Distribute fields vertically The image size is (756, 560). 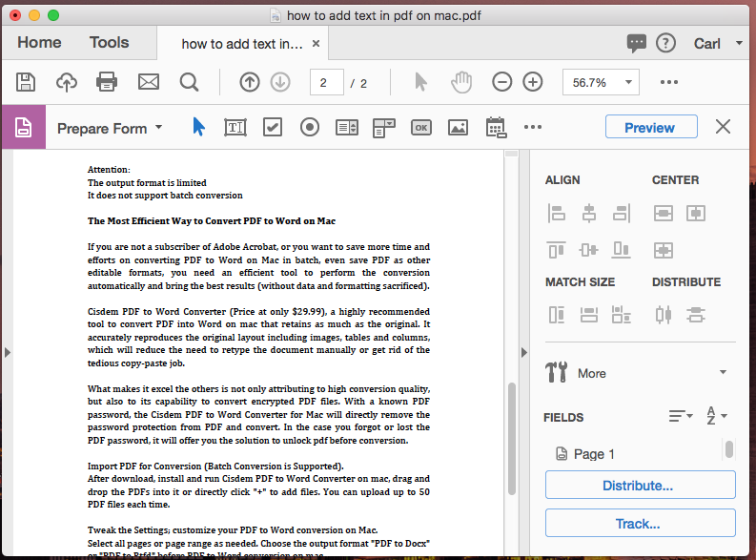tap(696, 315)
